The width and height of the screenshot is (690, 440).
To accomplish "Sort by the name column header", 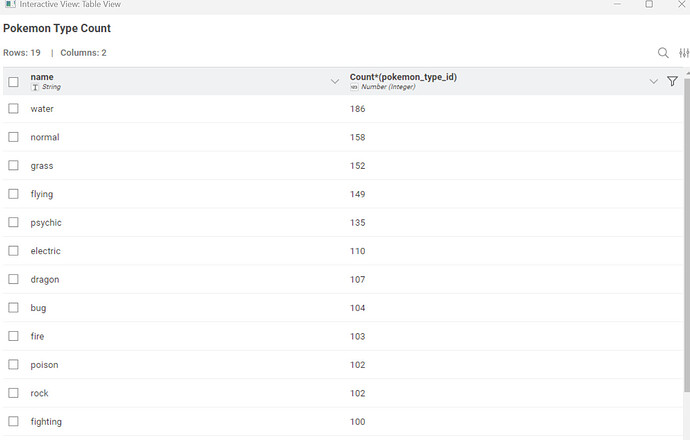I will pos(43,77).
